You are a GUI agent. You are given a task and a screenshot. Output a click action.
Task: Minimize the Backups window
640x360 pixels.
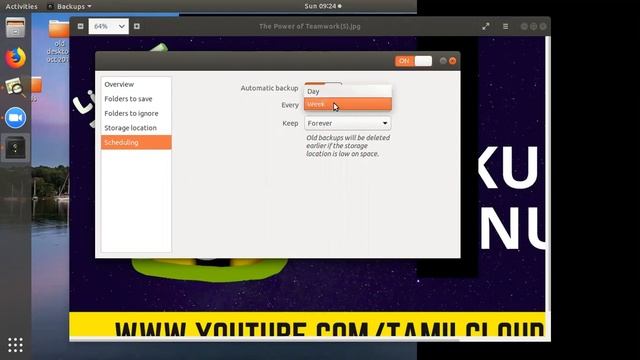coord(443,61)
